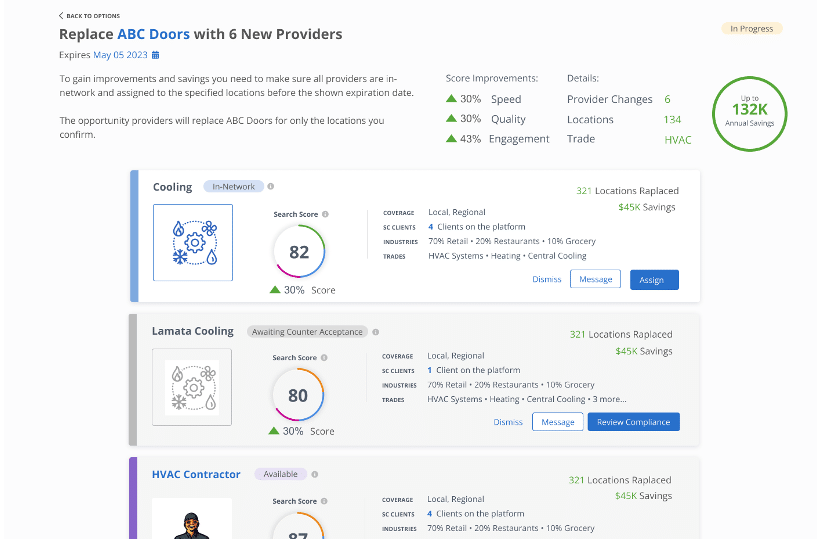Image resolution: width=818 pixels, height=540 pixels.
Task: Message the Cooling provider
Action: coord(595,280)
